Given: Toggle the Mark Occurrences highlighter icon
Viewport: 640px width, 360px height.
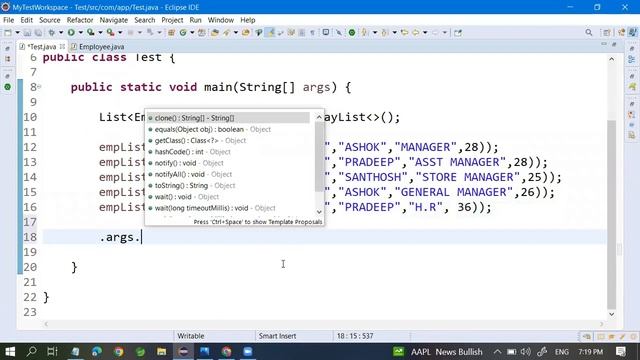Looking at the screenshot, I should pos(269,33).
